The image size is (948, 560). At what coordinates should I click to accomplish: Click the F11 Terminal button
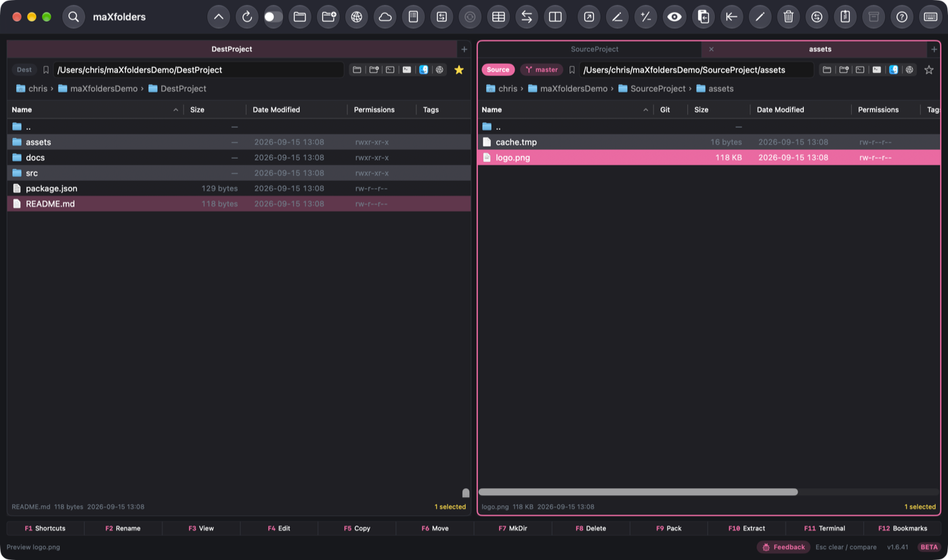824,528
